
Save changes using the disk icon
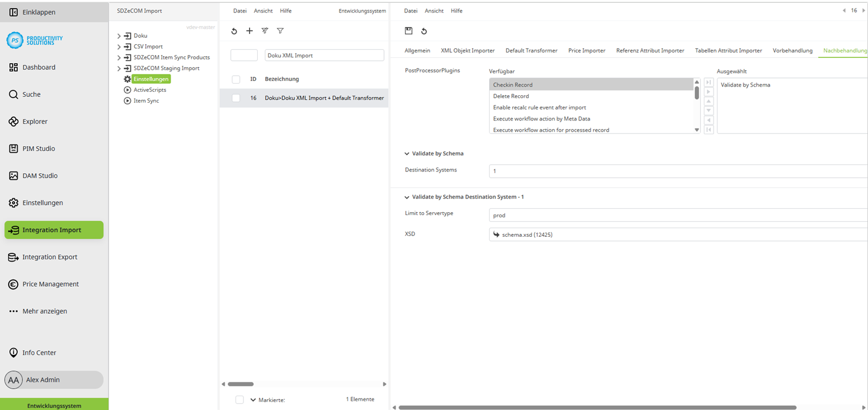click(408, 31)
